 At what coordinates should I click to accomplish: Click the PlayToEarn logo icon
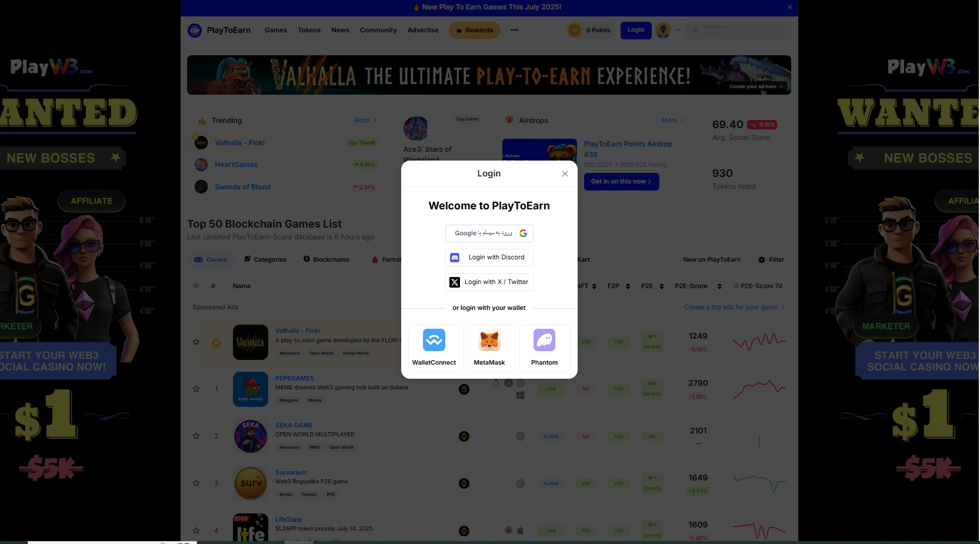pos(195,30)
